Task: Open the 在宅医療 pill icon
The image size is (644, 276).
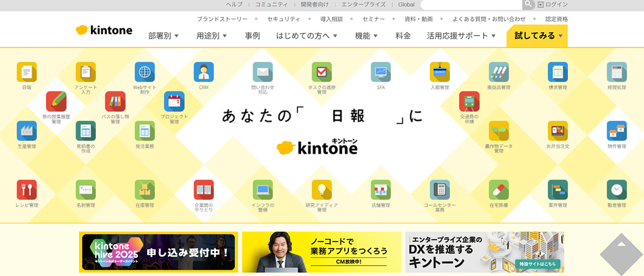Action: coord(499,190)
